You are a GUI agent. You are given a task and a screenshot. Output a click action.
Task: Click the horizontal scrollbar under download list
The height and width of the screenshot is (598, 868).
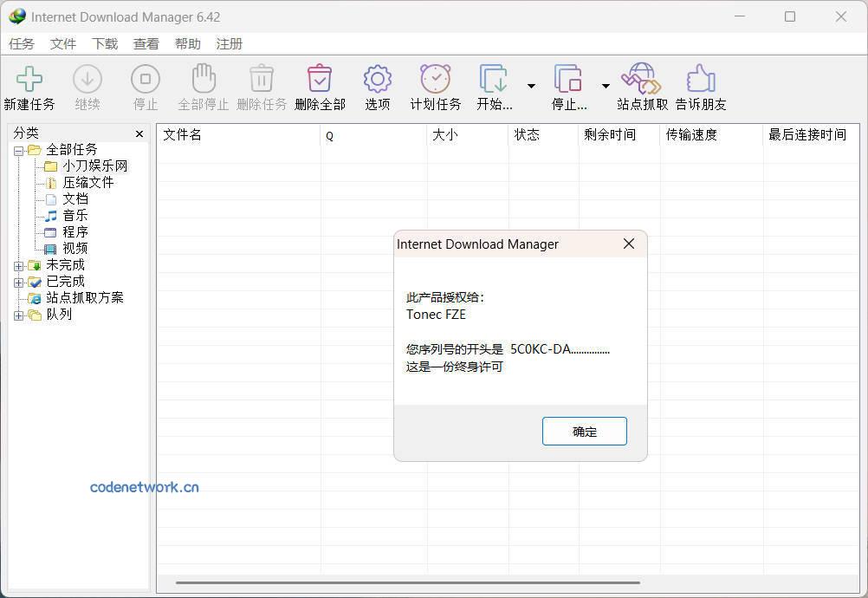pos(407,583)
